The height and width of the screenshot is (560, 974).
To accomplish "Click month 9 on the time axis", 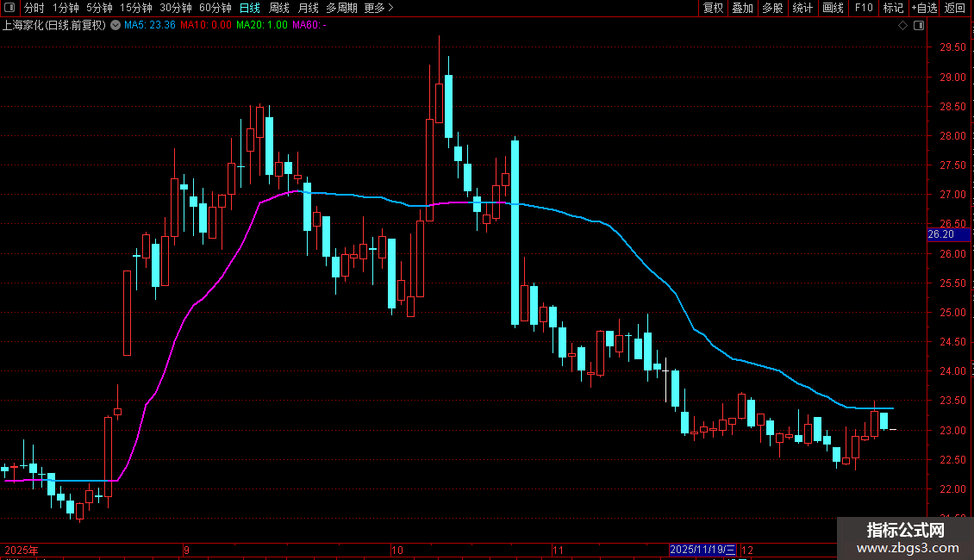I will (x=186, y=550).
